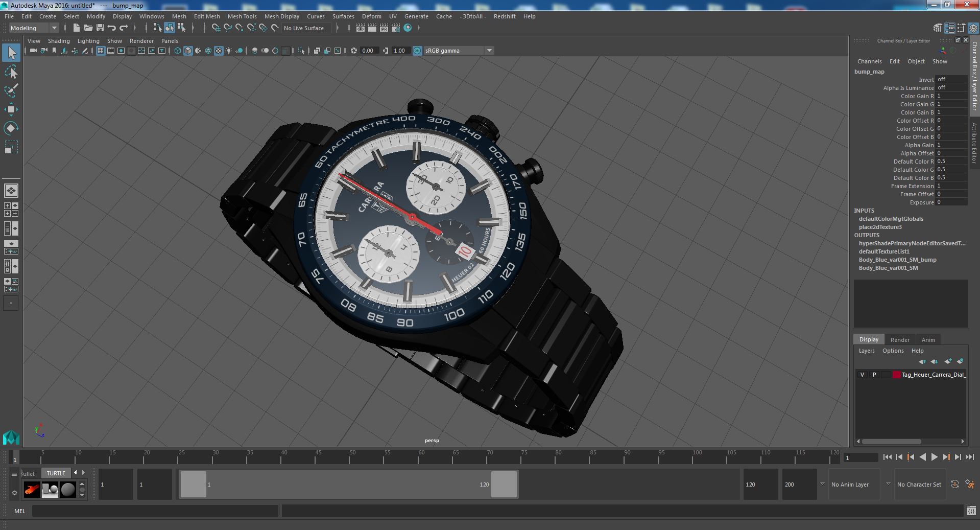Click the Select by hierarchy icon
Image resolution: width=980 pixels, height=530 pixels.
click(157, 28)
